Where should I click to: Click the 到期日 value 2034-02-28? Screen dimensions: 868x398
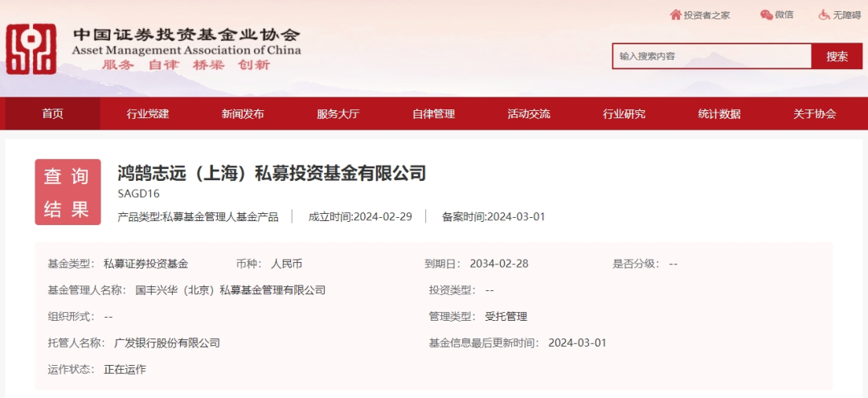[499, 264]
